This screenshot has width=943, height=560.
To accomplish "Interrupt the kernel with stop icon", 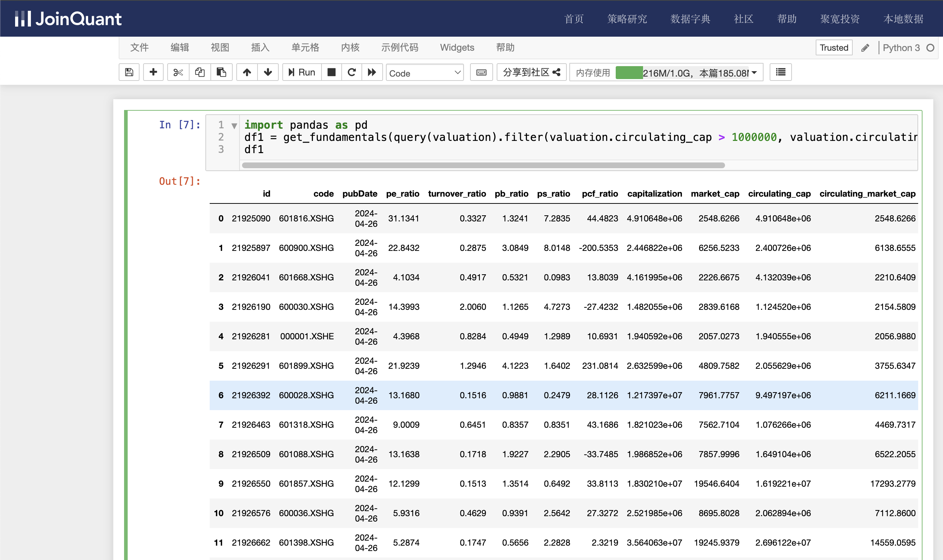I will 332,72.
